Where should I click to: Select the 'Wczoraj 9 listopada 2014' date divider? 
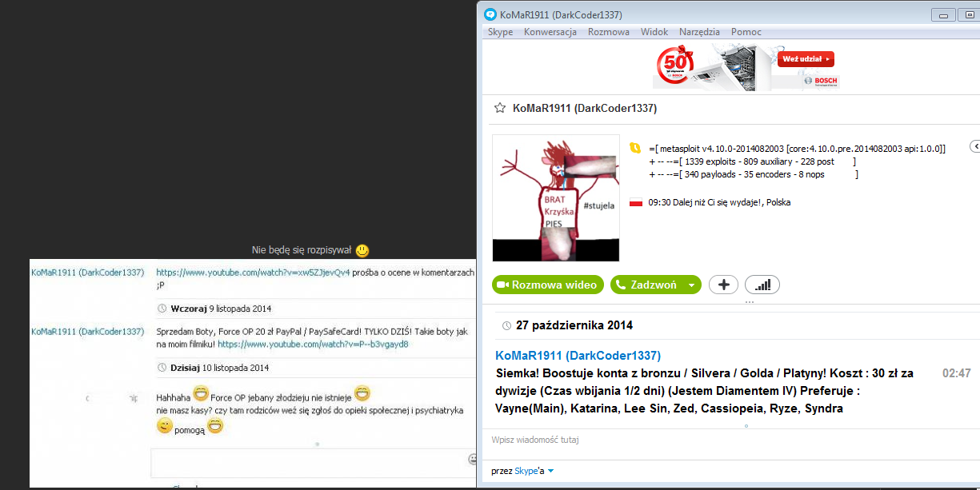[220, 308]
